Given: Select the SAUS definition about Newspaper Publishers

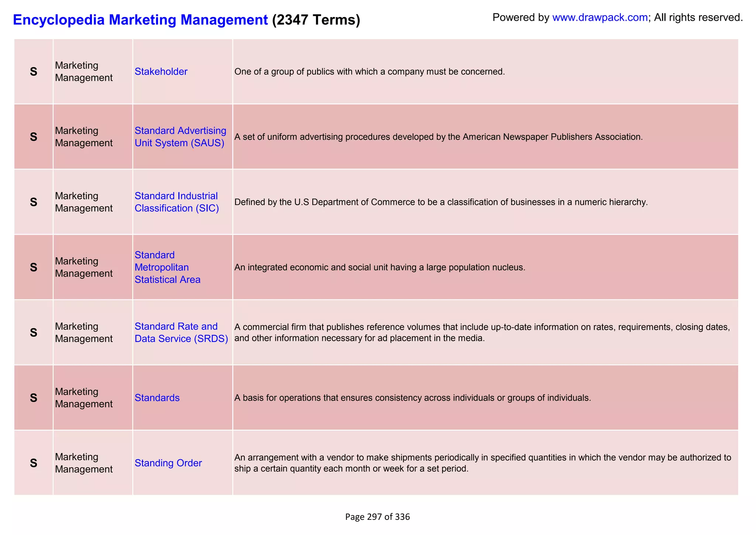Looking at the screenshot, I should pos(439,137).
